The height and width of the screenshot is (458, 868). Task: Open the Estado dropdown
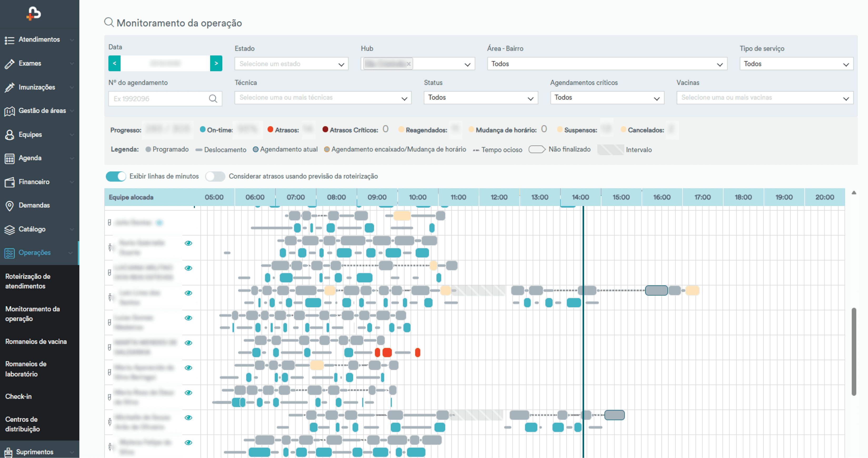[x=291, y=64]
